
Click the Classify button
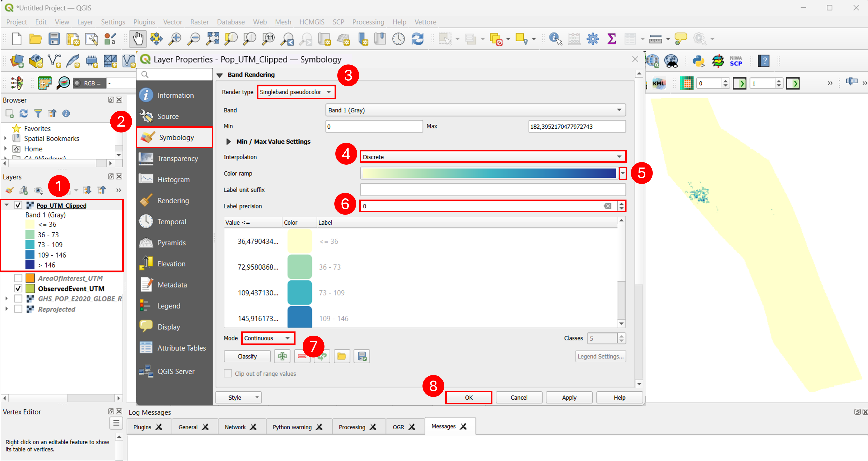coord(247,356)
